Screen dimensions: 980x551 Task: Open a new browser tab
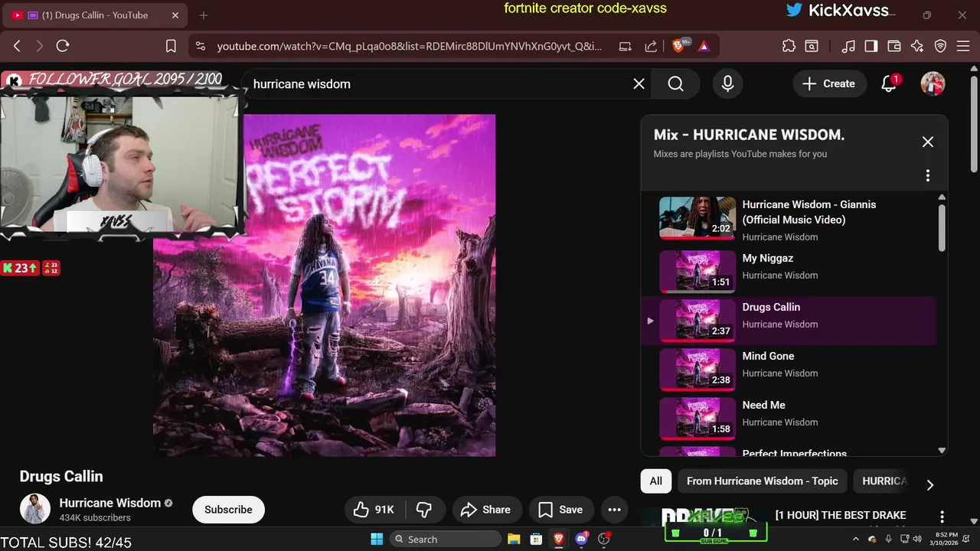[204, 15]
